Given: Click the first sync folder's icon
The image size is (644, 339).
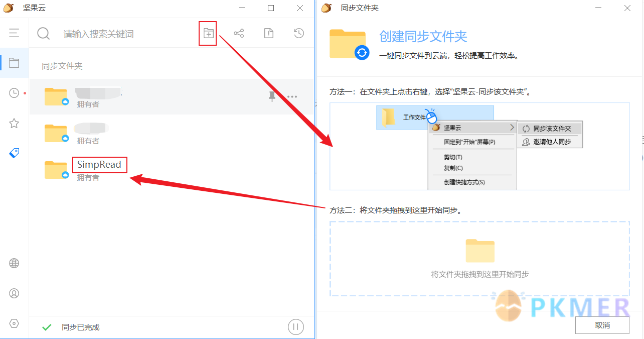Looking at the screenshot, I should [x=56, y=96].
